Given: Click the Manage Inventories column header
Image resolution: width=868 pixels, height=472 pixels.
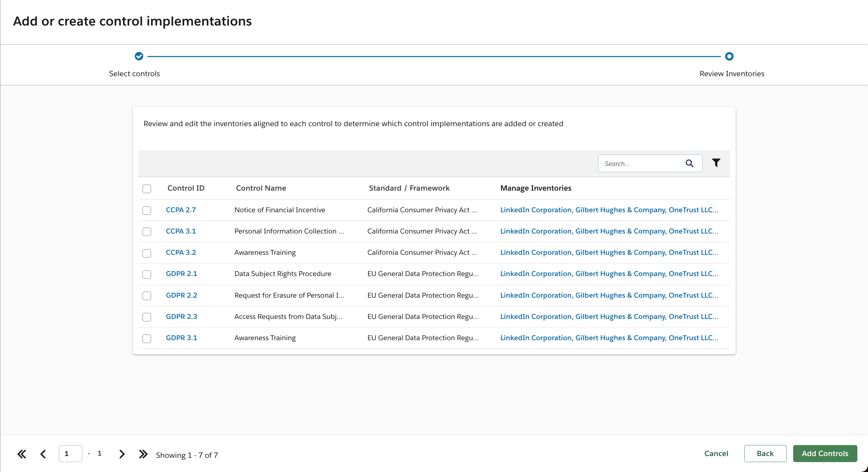Looking at the screenshot, I should tap(536, 188).
